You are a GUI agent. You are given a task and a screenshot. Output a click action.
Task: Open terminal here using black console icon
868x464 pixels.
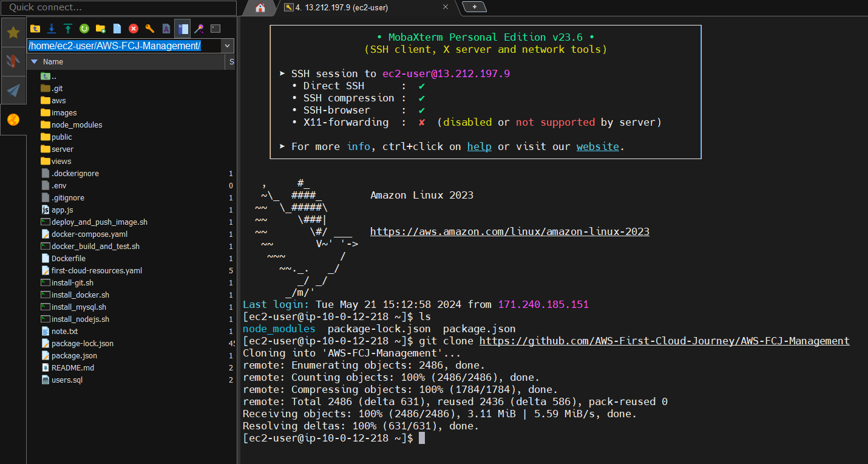tap(215, 29)
